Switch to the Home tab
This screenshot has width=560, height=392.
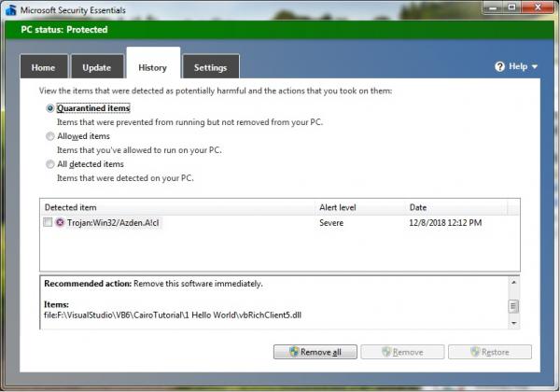coord(44,66)
